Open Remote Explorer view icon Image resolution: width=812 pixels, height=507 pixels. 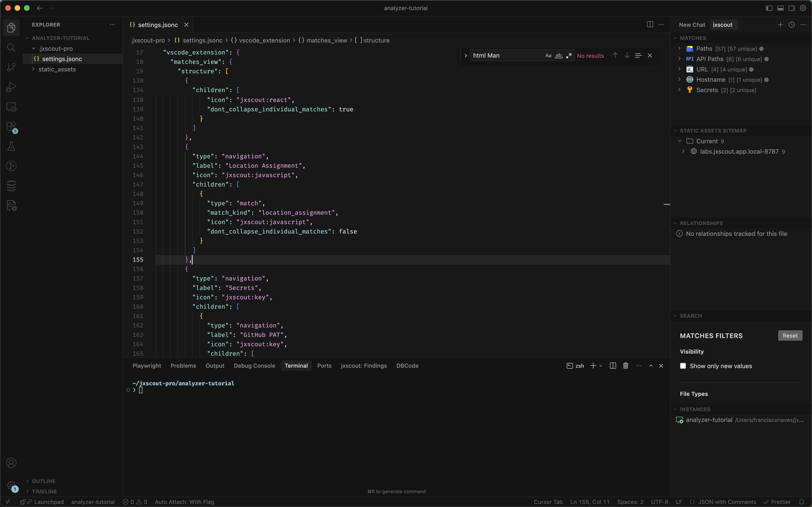point(11,107)
